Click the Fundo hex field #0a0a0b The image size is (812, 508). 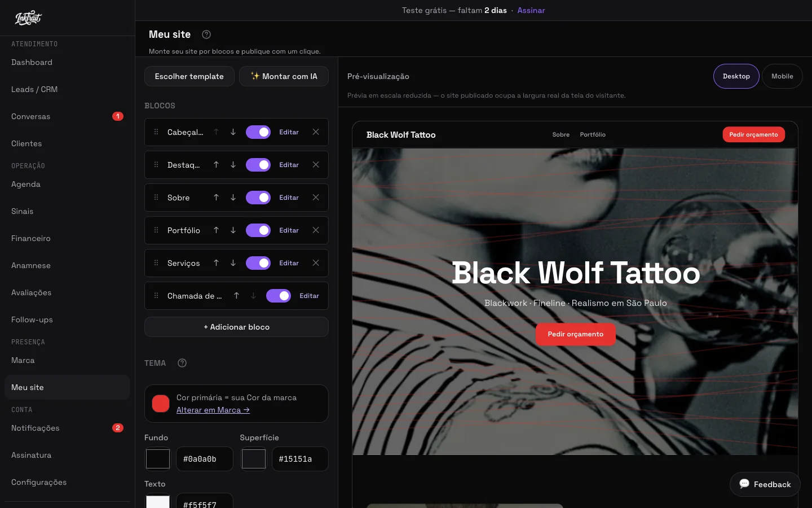tap(205, 459)
